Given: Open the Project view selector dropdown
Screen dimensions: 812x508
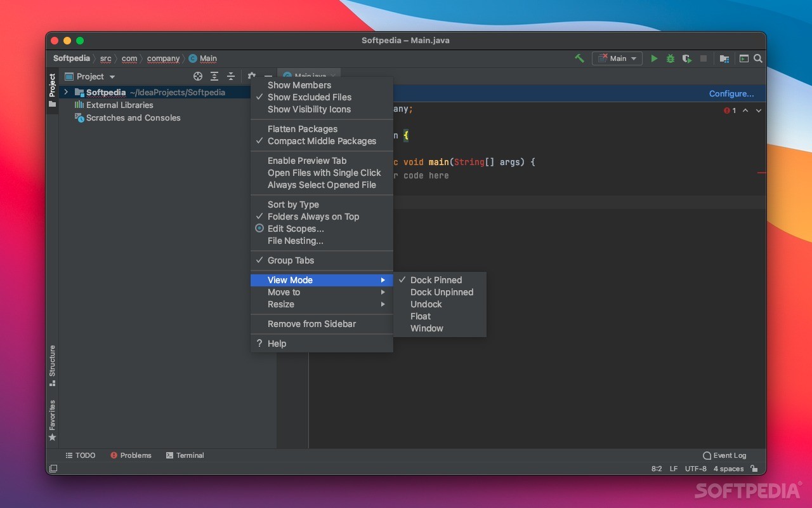Looking at the screenshot, I should coord(90,76).
